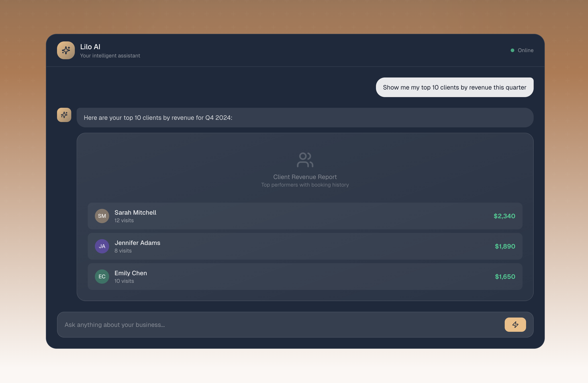Click the Lilo AI sparkle logo in header
The height and width of the screenshot is (383, 588).
[x=66, y=50]
